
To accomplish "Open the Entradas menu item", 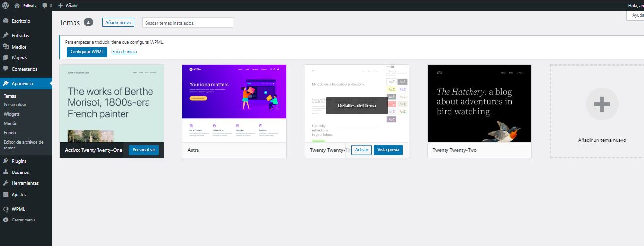I will pyautogui.click(x=26, y=36).
